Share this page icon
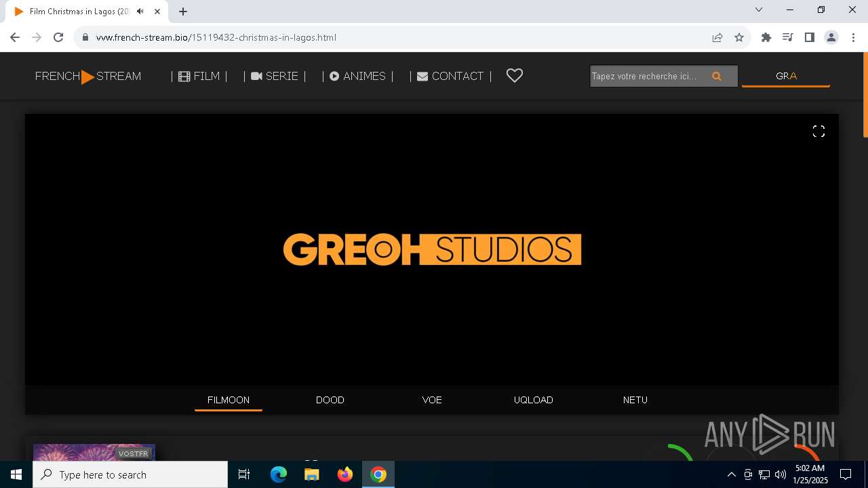Image resolution: width=868 pixels, height=488 pixels. click(717, 37)
